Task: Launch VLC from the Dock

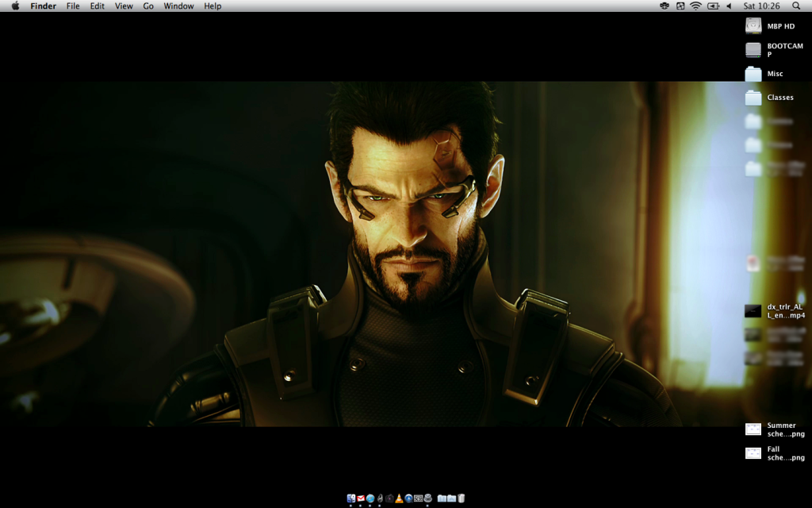Action: [x=399, y=498]
